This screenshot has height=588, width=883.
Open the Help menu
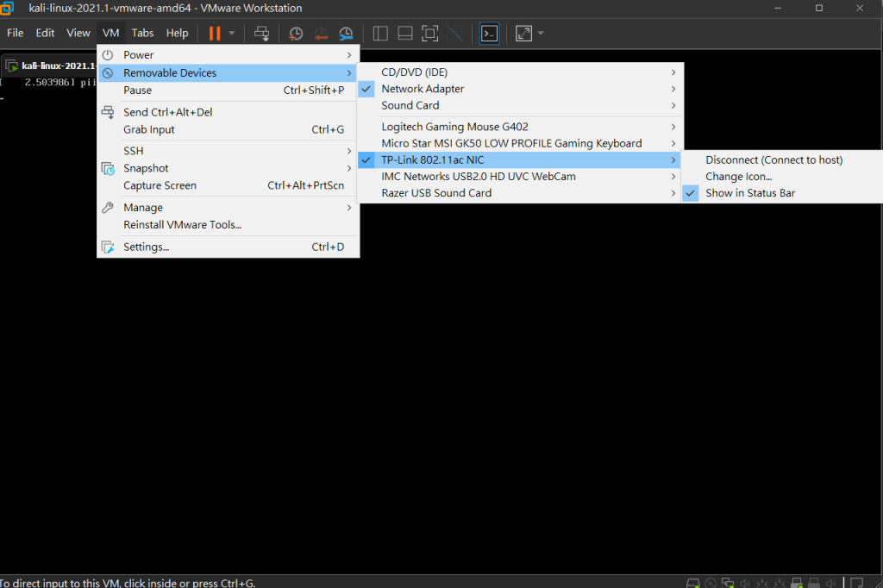pos(177,33)
